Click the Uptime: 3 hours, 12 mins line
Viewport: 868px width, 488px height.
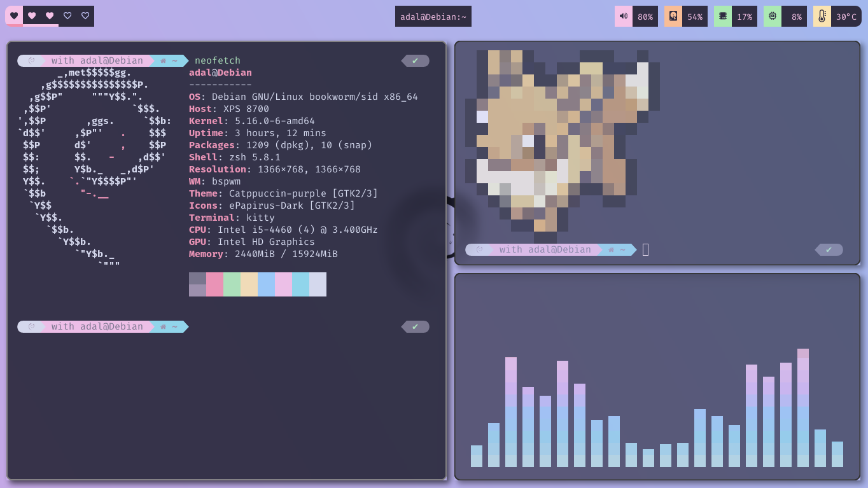pyautogui.click(x=258, y=133)
